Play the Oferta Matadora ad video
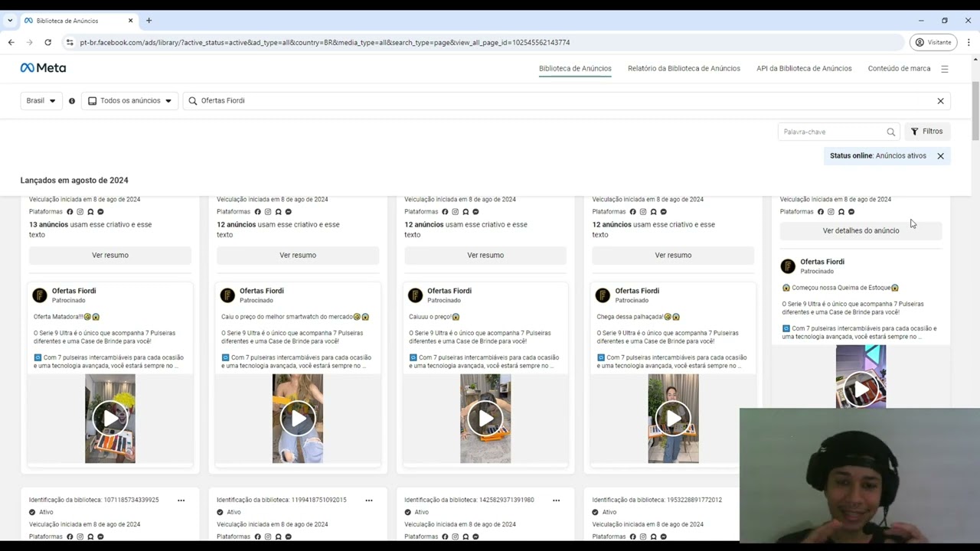The height and width of the screenshot is (551, 980). click(110, 419)
